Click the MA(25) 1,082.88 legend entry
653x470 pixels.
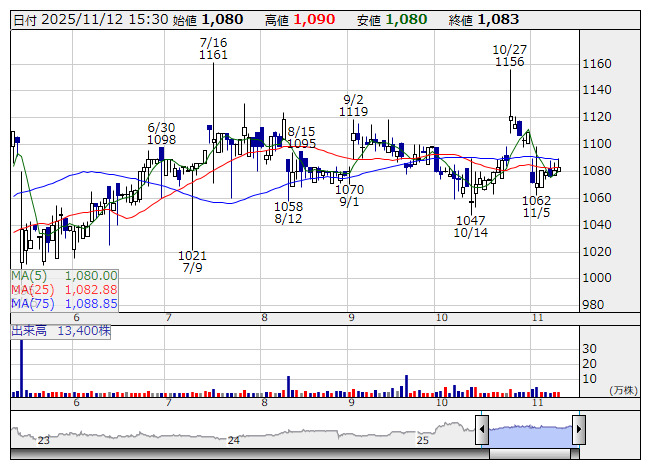tap(64, 289)
